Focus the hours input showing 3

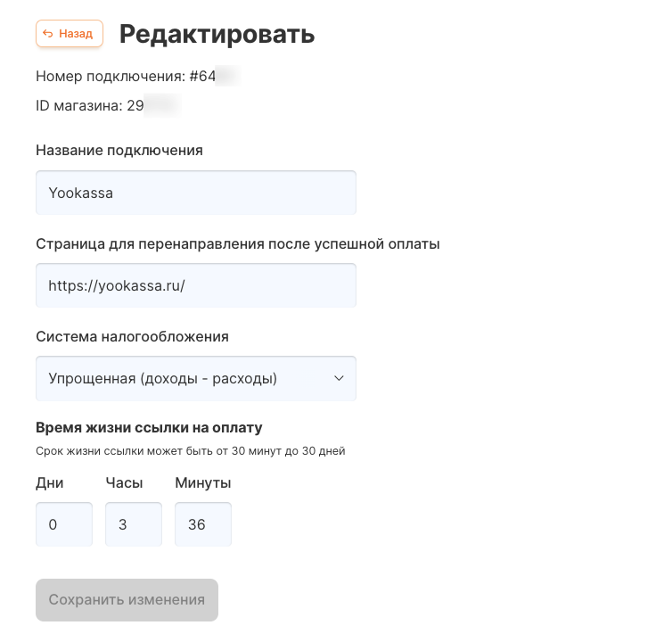pyautogui.click(x=134, y=524)
